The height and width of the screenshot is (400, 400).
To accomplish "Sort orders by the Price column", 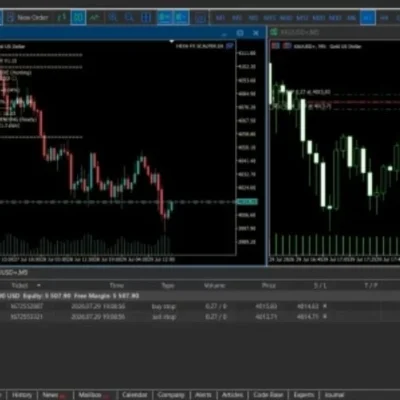I will pos(269,286).
